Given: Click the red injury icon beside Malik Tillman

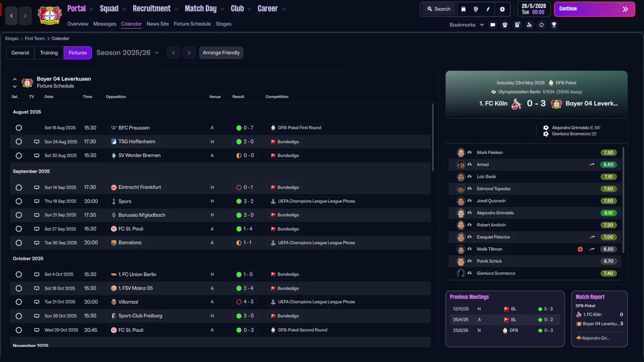Looking at the screenshot, I should pyautogui.click(x=580, y=249).
